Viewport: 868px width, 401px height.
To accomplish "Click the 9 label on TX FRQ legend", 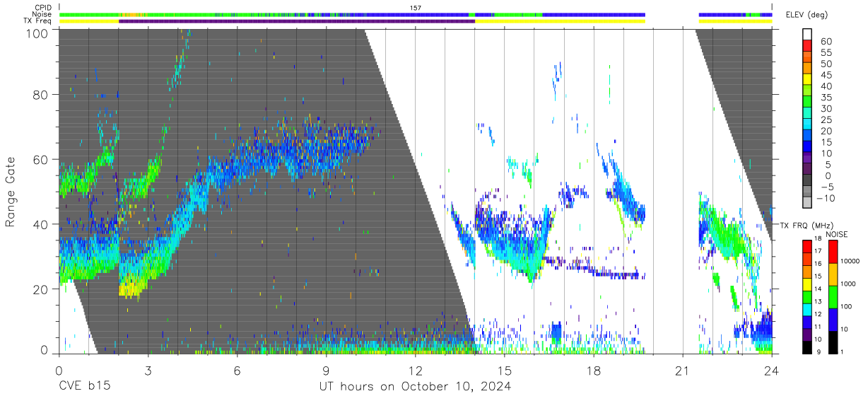I will (x=819, y=352).
